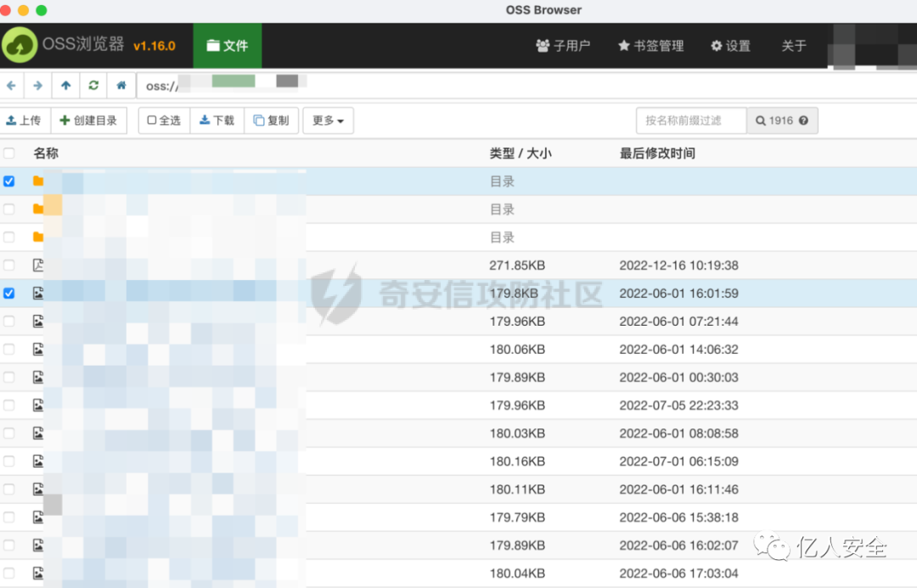Refresh the current file listing
917x588 pixels.
click(x=93, y=86)
